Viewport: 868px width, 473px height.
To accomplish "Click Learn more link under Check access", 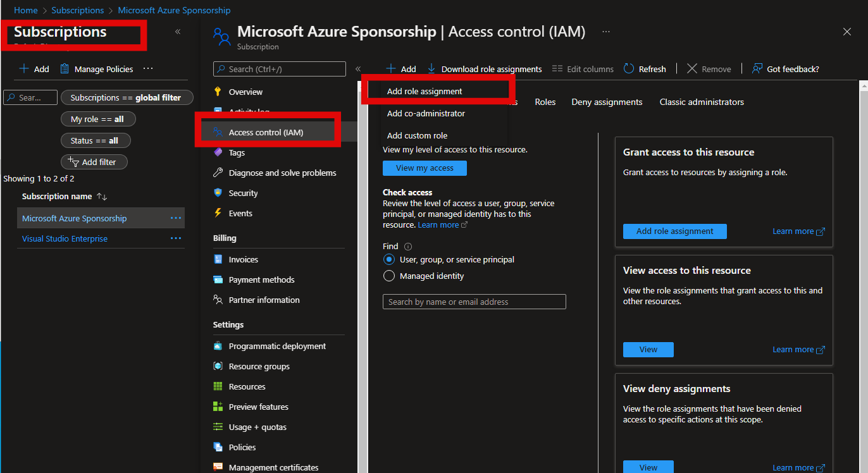I will 442,225.
